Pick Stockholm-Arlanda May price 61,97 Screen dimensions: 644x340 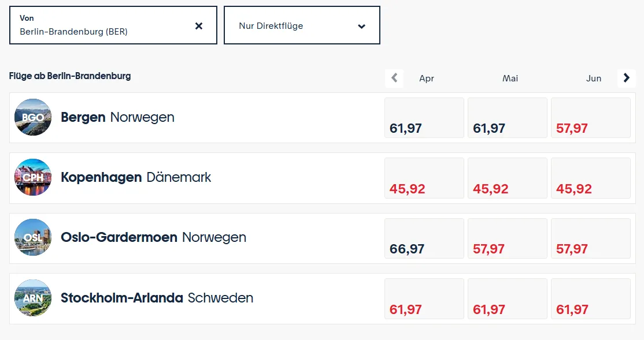[507, 298]
